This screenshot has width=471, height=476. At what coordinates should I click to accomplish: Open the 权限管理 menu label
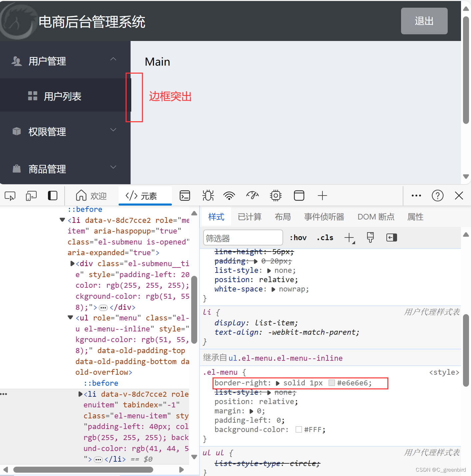click(47, 132)
